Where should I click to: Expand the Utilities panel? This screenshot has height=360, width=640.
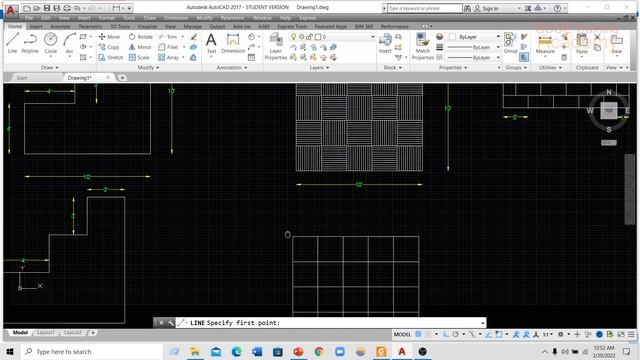click(x=550, y=68)
